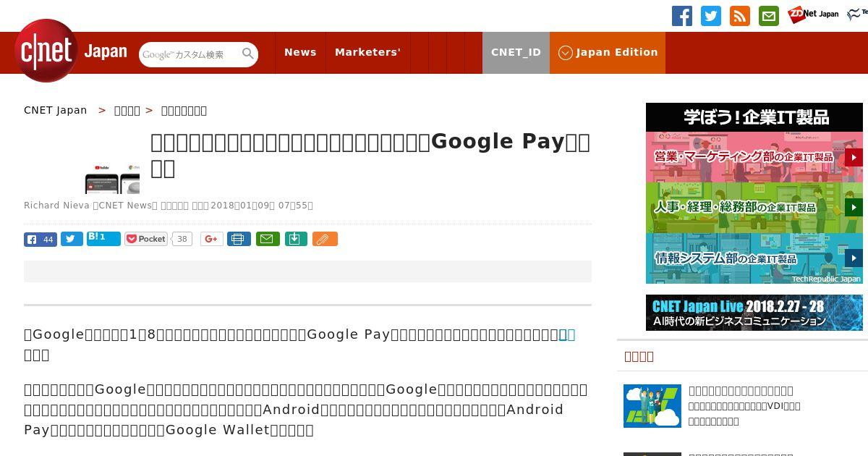Visit the ZDNet Japan logo link

pos(813,14)
